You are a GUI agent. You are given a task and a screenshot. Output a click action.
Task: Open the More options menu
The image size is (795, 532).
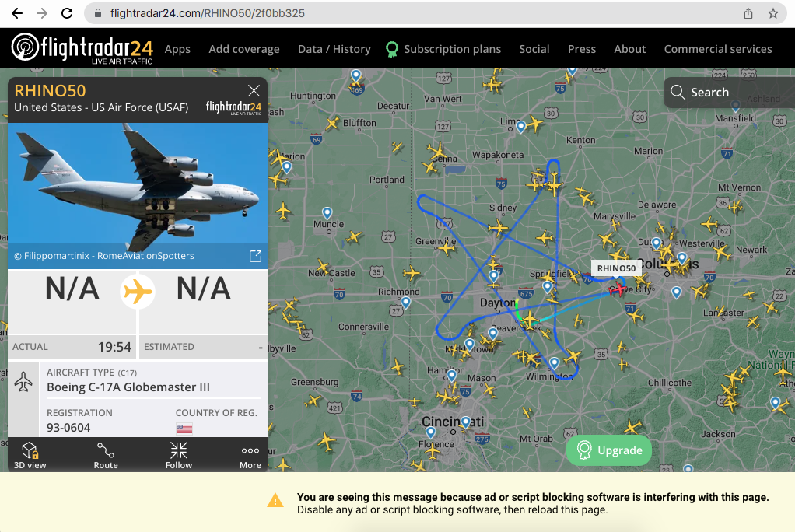250,455
